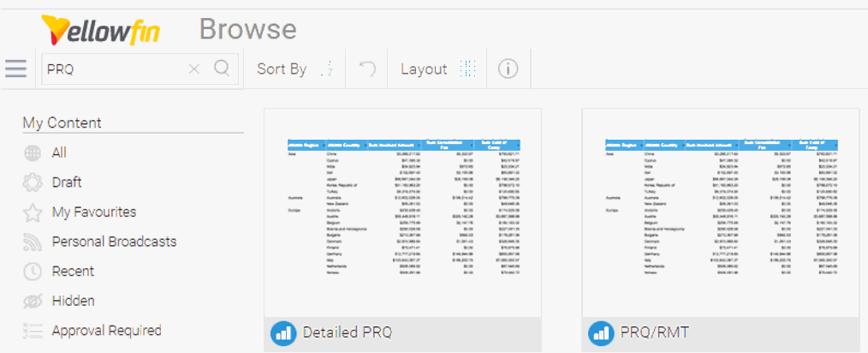Switch layout using the grid icon

coord(468,69)
